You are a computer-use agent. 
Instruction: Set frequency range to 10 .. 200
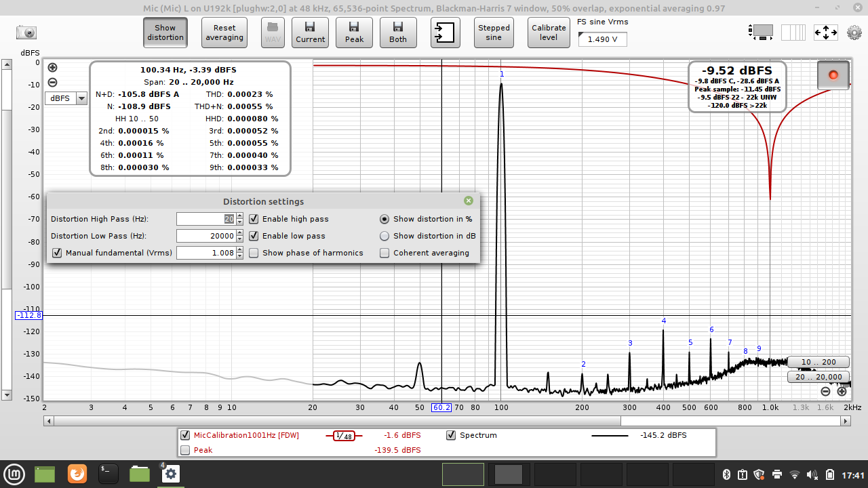click(x=818, y=362)
